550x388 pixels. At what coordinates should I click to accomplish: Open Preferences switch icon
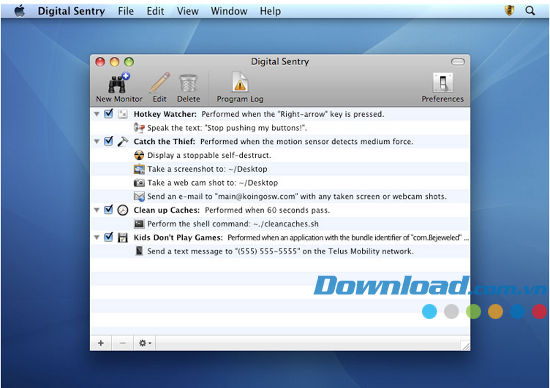pyautogui.click(x=443, y=83)
